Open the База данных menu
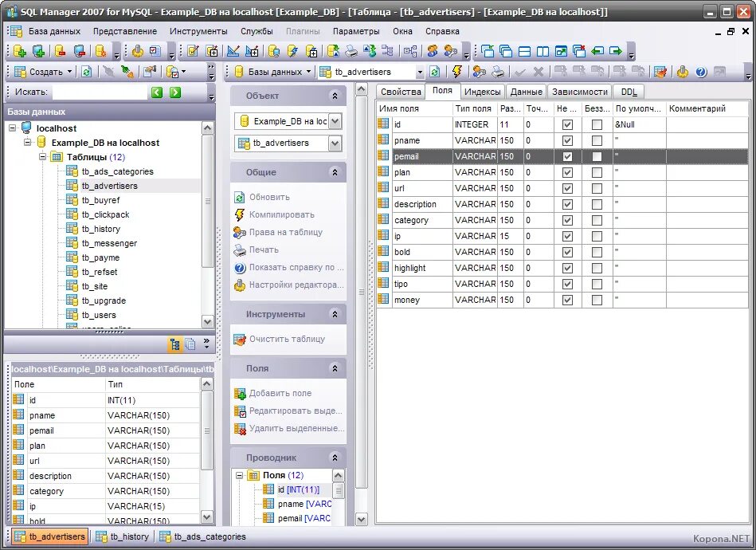 tap(54, 31)
